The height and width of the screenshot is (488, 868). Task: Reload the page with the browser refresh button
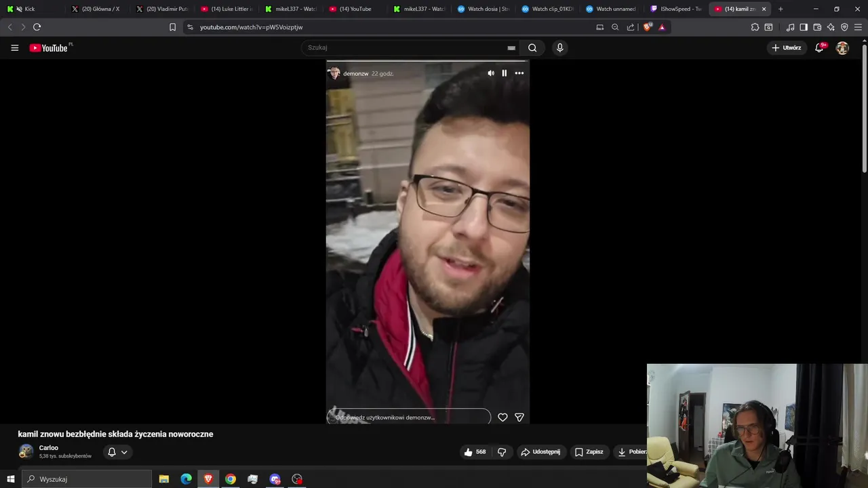[x=37, y=27]
